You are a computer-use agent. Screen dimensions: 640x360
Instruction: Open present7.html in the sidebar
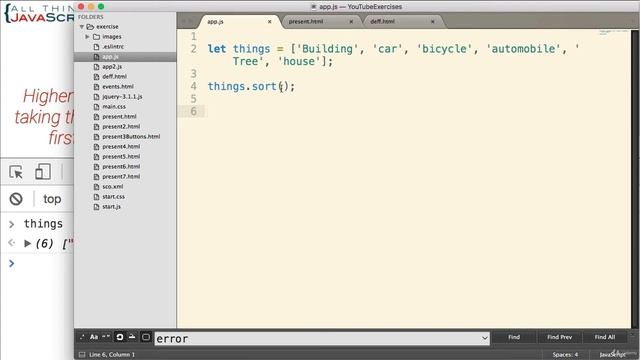(x=121, y=176)
